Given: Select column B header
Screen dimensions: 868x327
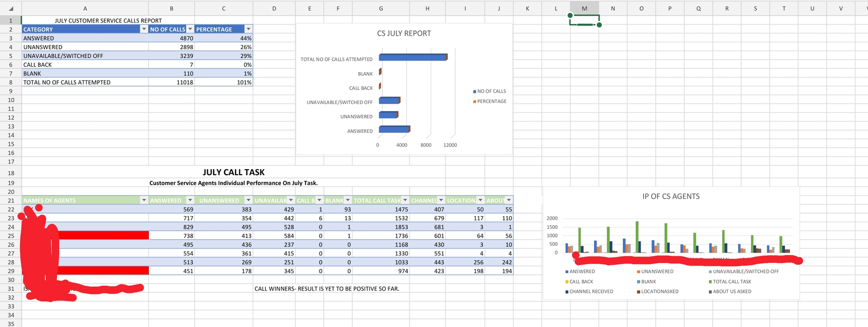Looking at the screenshot, I should (x=171, y=9).
